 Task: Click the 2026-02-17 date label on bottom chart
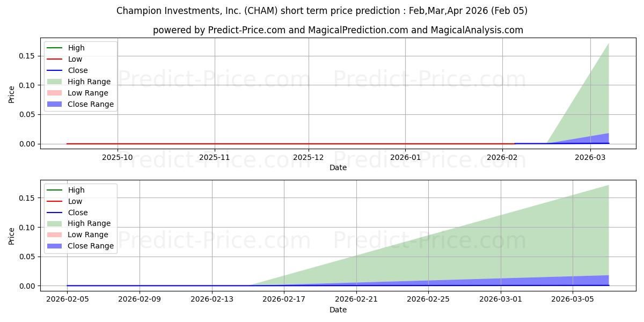[284, 299]
